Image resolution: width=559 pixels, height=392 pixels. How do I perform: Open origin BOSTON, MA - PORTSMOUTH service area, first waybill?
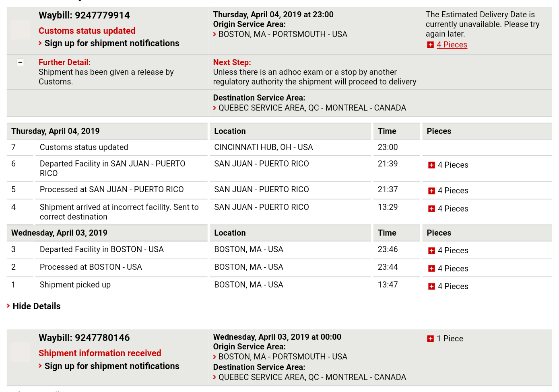[x=283, y=34]
